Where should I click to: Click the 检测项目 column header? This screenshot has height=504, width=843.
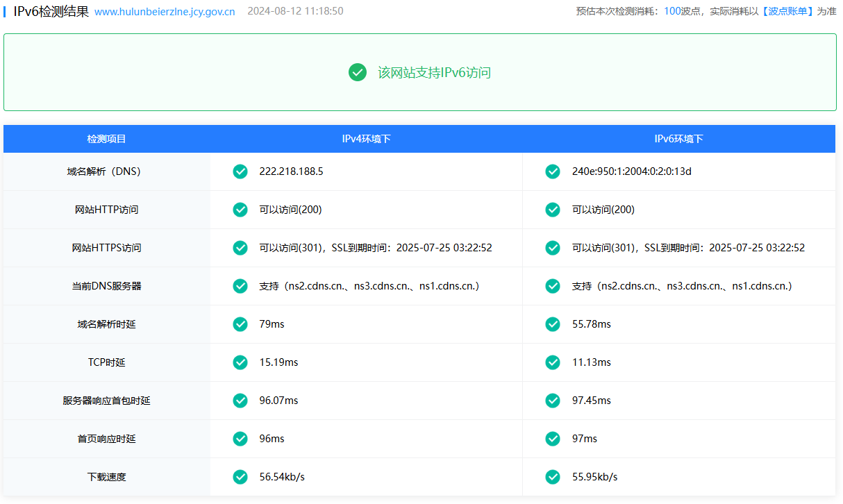(x=106, y=139)
